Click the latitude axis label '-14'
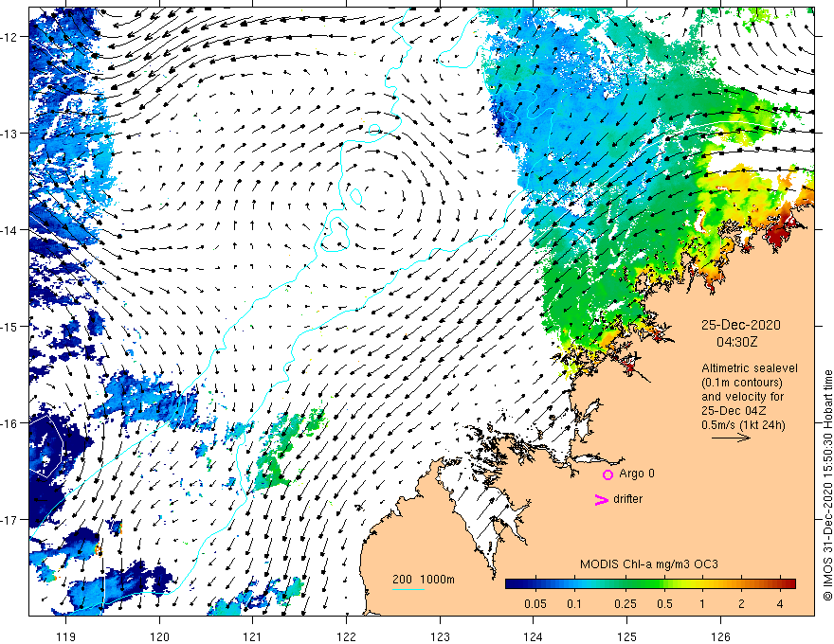 tap(9, 230)
